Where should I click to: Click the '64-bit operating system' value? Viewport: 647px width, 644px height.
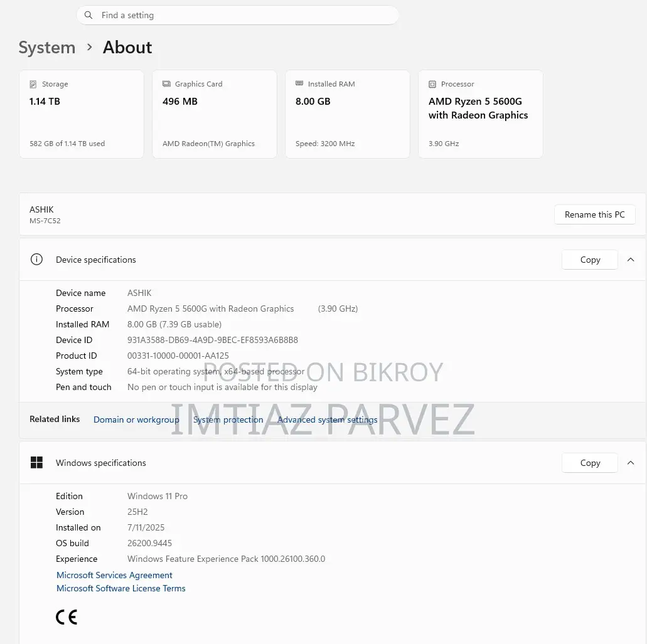(216, 371)
